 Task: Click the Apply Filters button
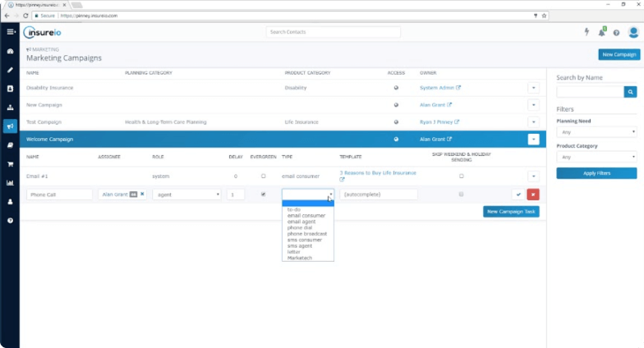click(596, 173)
